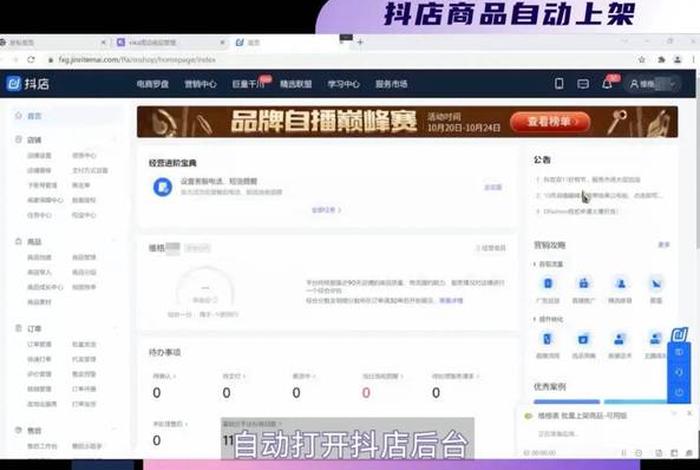Open the first 公告 announcement
Screen dimensions: 700x470
click(x=588, y=180)
